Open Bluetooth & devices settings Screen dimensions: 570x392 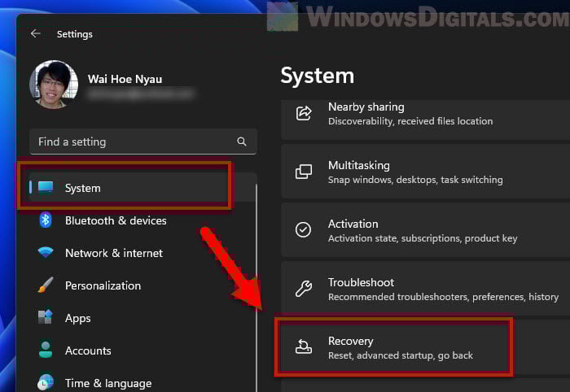pyautogui.click(x=142, y=220)
